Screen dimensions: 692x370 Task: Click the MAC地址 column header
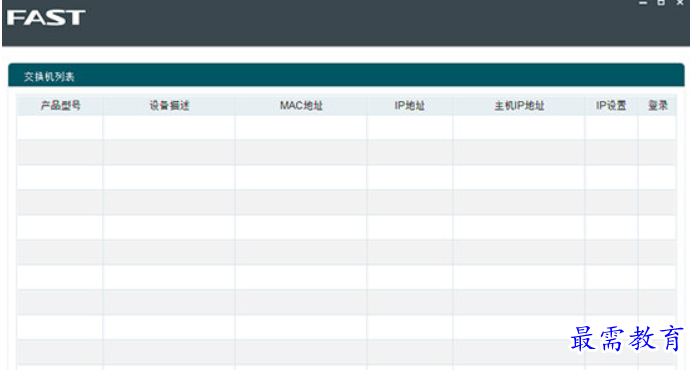pos(301,106)
